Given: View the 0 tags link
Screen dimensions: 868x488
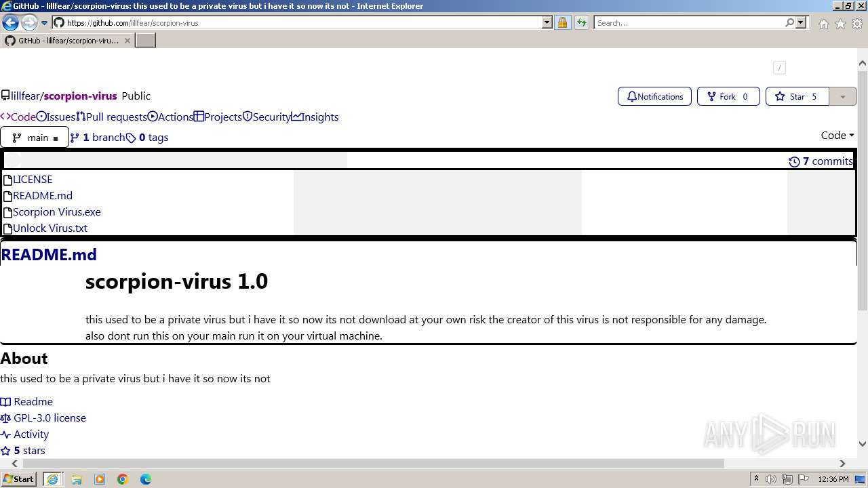Looking at the screenshot, I should tap(147, 137).
